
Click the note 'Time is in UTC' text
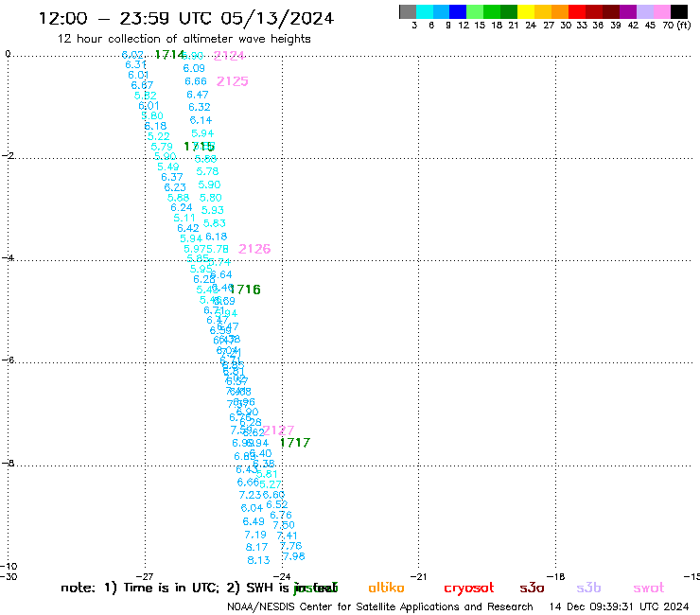click(171, 588)
